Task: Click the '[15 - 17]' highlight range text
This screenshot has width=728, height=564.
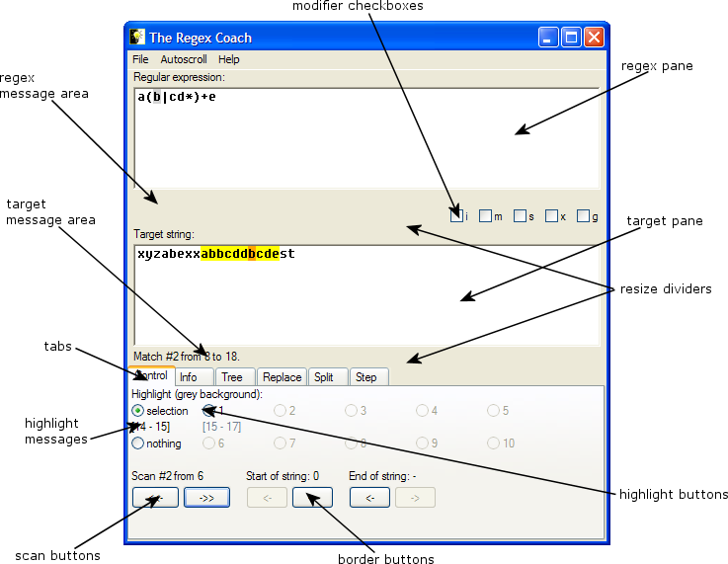Action: coord(222,427)
